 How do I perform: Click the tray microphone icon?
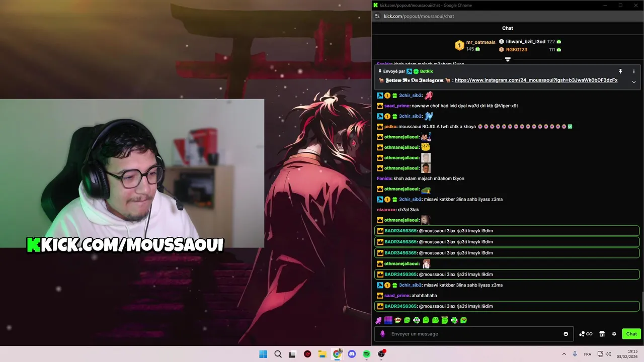coord(575,354)
